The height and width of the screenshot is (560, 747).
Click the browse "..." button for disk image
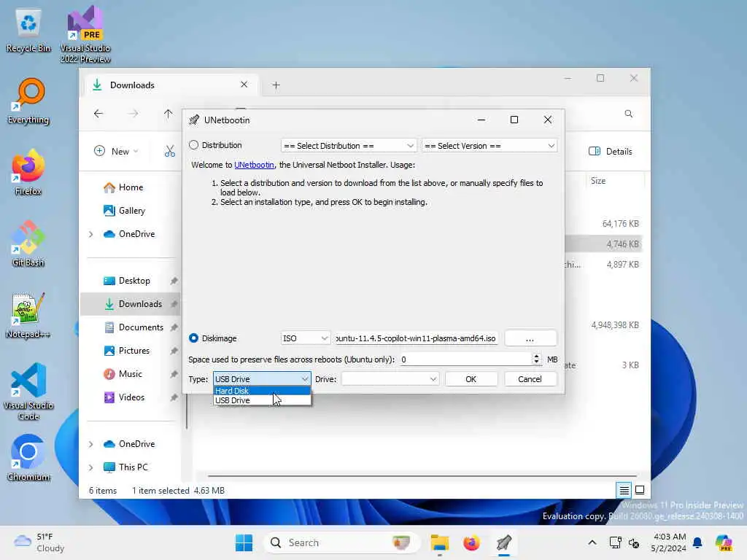click(530, 338)
